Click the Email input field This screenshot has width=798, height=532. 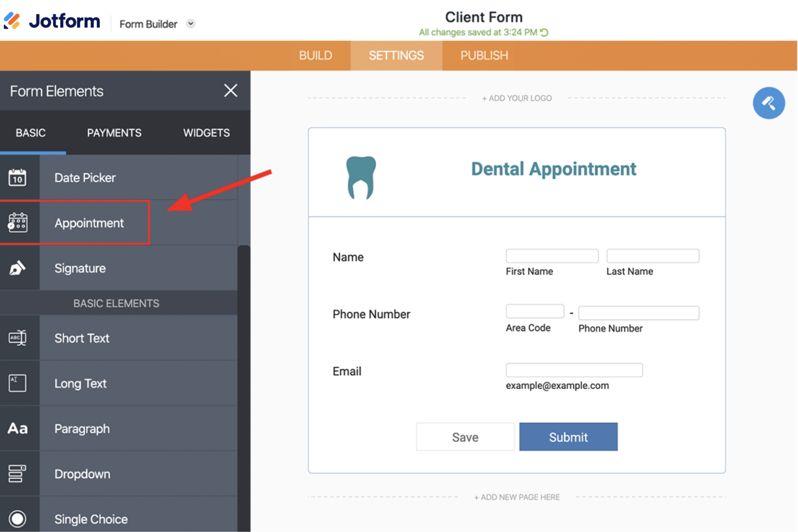coord(574,370)
